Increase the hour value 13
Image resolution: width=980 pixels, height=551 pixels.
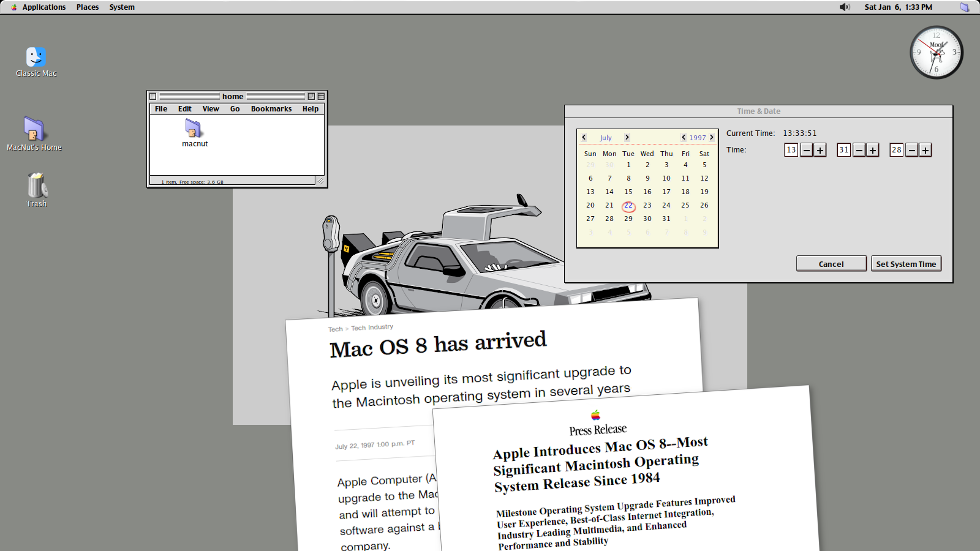pos(820,150)
